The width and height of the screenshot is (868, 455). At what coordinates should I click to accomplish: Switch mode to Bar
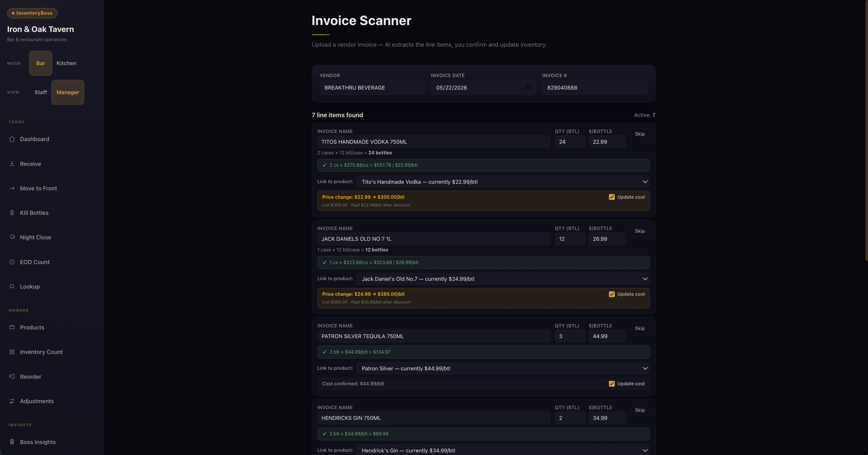[x=41, y=63]
